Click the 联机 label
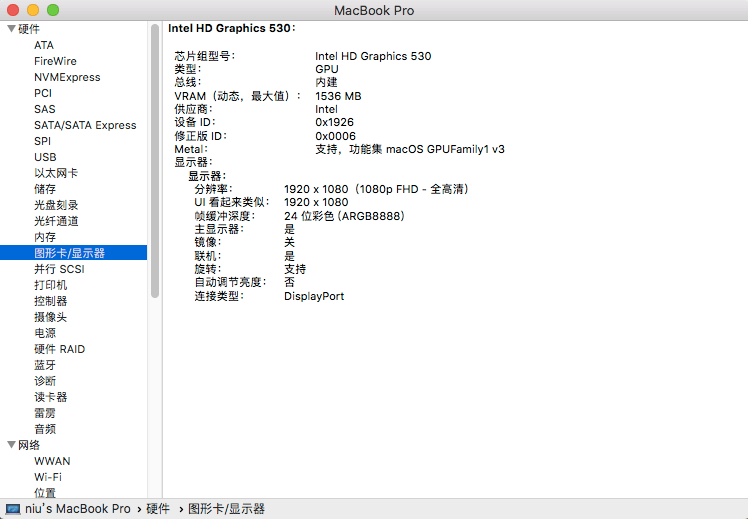This screenshot has width=748, height=519. pyautogui.click(x=208, y=256)
